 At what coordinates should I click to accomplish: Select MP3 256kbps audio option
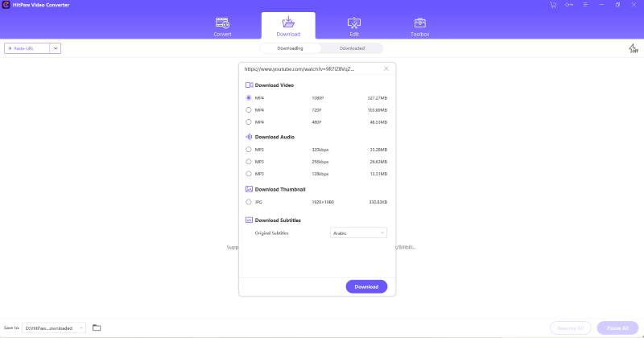pos(249,162)
